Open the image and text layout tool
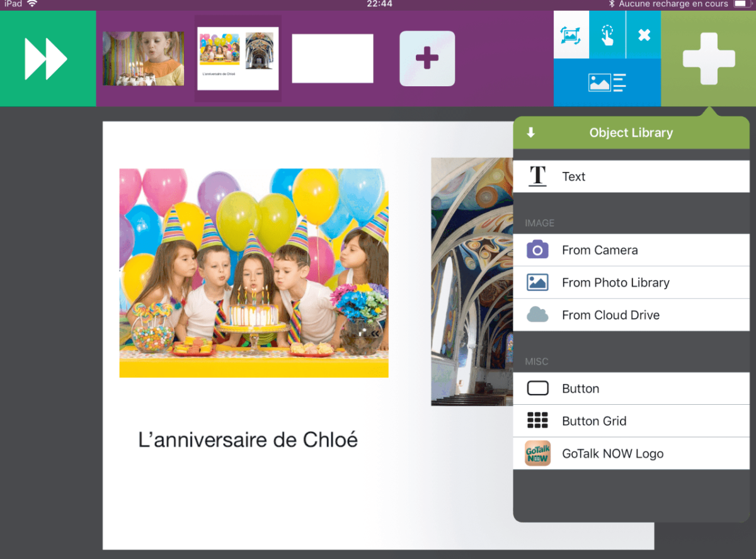This screenshot has height=559, width=756. (607, 82)
